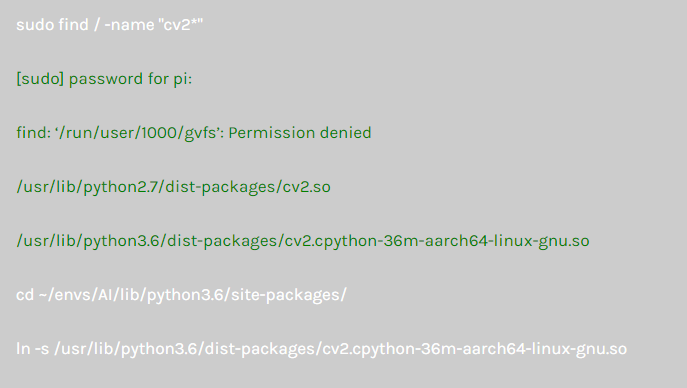Click the 'Permission denied' error text

click(x=300, y=133)
